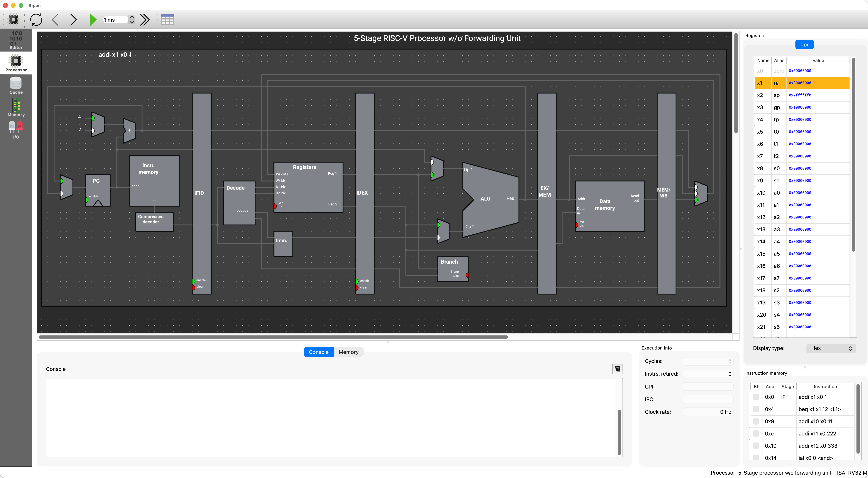This screenshot has height=478, width=868.
Task: Click the Value column header in Registers
Action: [818, 61]
